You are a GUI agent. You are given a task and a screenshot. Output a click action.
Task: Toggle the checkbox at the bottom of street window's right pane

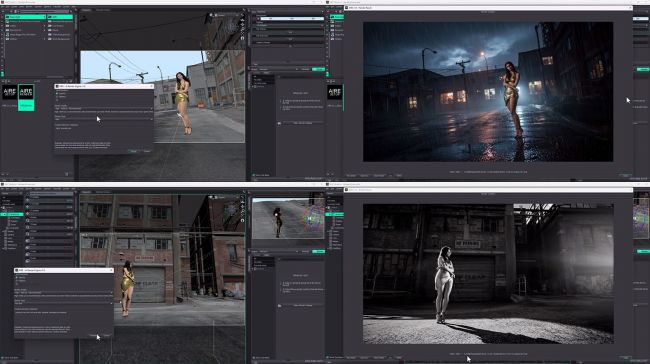click(254, 175)
